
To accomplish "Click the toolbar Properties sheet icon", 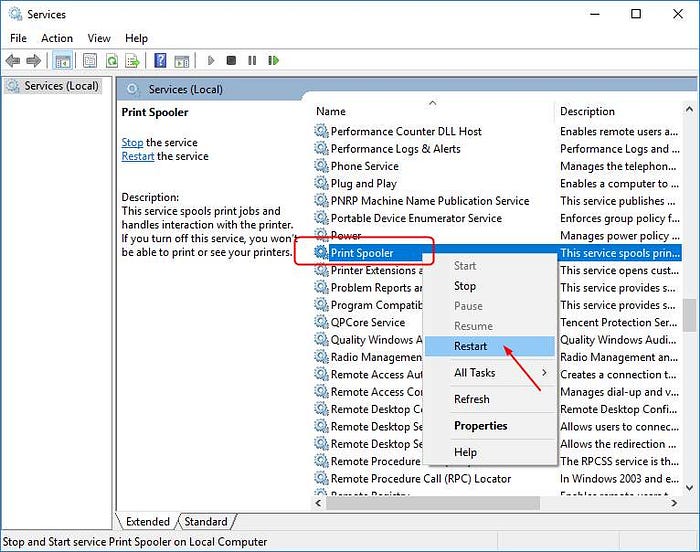I will coord(90,60).
